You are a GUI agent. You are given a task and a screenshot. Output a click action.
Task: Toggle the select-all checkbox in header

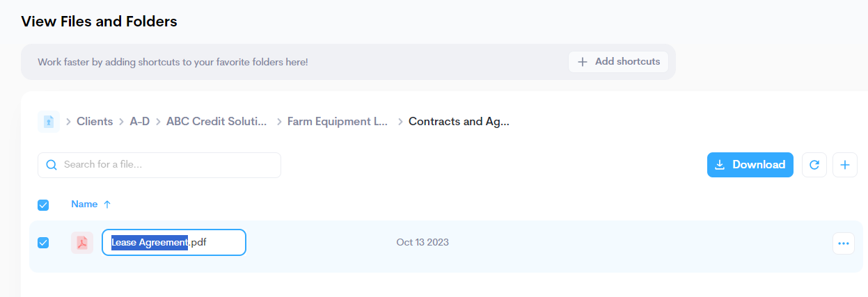coord(43,204)
